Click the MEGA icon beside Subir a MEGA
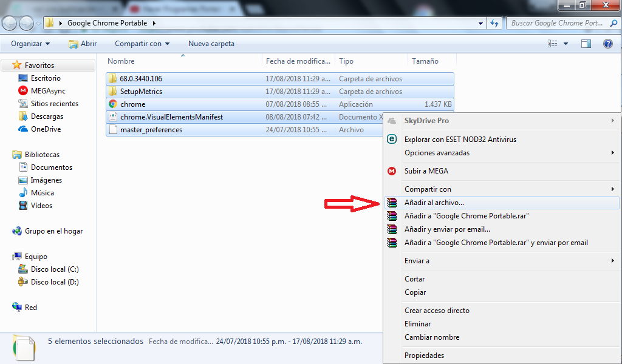 pos(392,171)
